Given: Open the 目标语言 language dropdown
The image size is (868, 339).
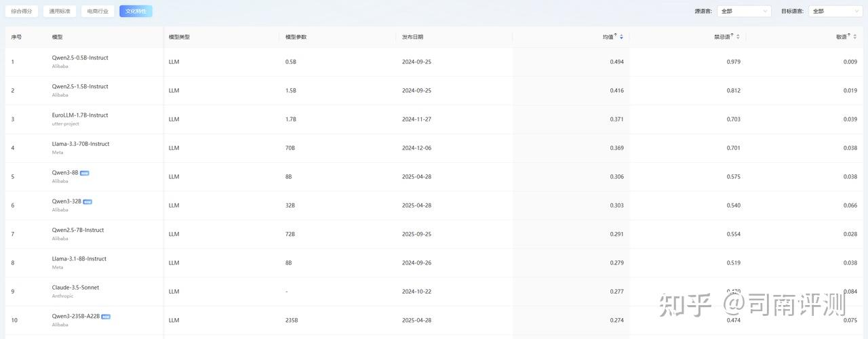Looking at the screenshot, I should tap(835, 11).
